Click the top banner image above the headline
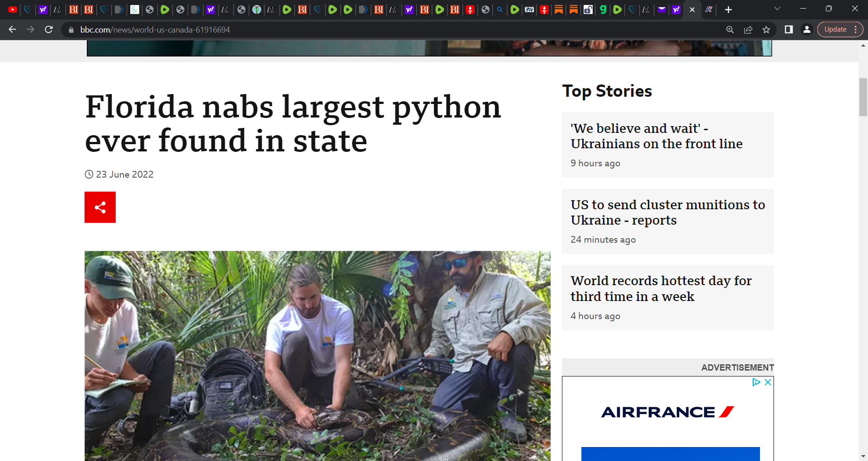The height and width of the screenshot is (461, 868). click(x=429, y=48)
